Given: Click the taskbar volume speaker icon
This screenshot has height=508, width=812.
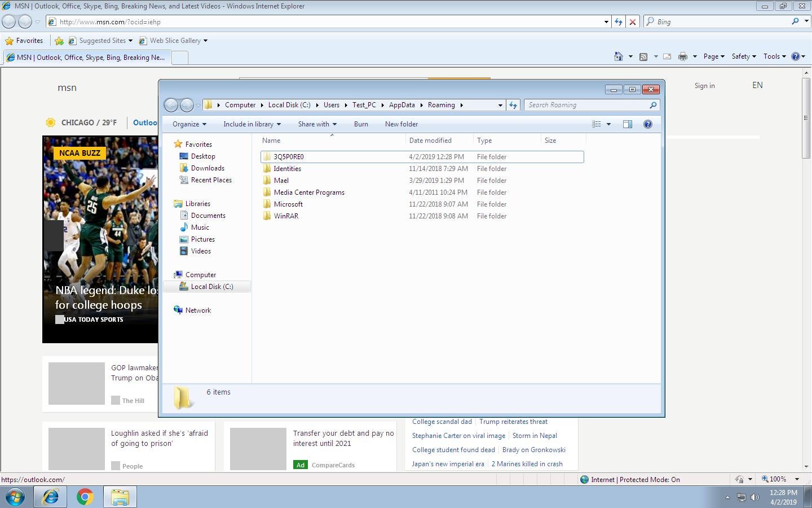Looking at the screenshot, I should pyautogui.click(x=755, y=497).
